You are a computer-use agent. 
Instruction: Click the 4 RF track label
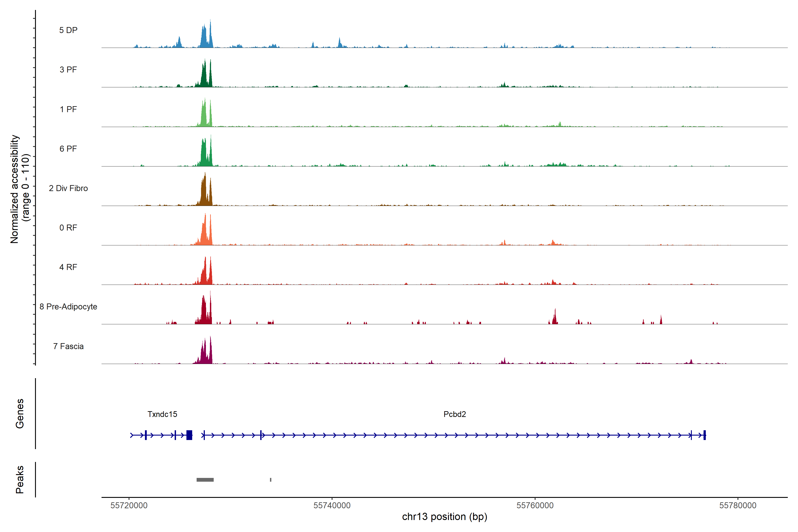[68, 267]
